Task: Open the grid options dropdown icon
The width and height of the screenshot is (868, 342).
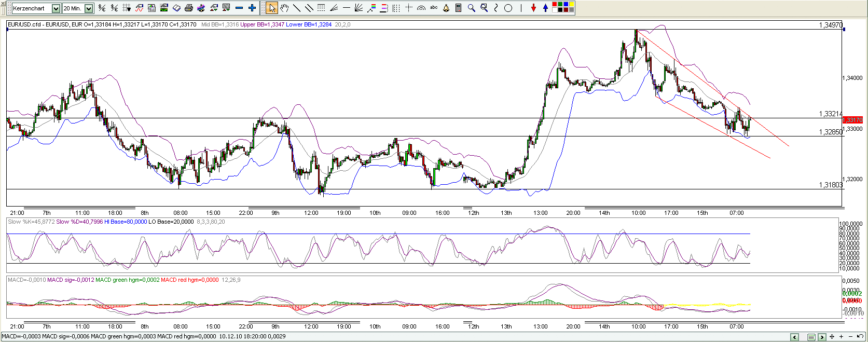Action: pyautogui.click(x=127, y=8)
